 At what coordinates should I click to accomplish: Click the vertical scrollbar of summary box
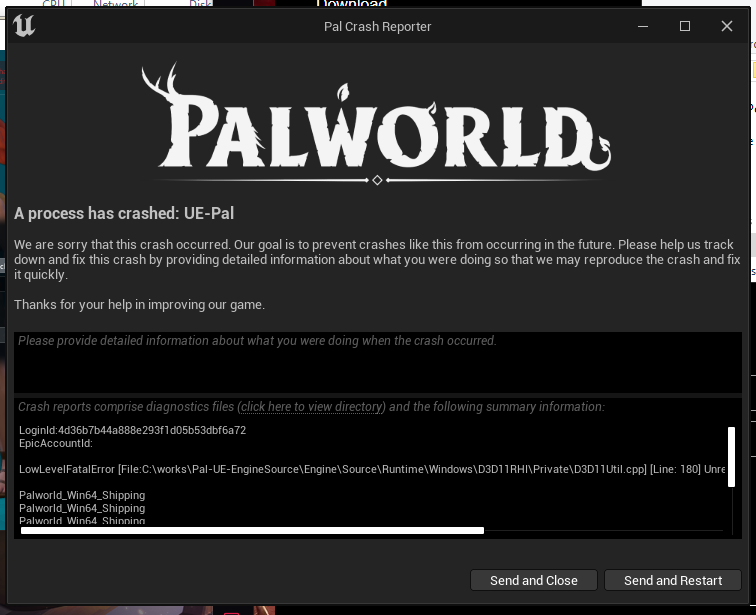(x=731, y=456)
